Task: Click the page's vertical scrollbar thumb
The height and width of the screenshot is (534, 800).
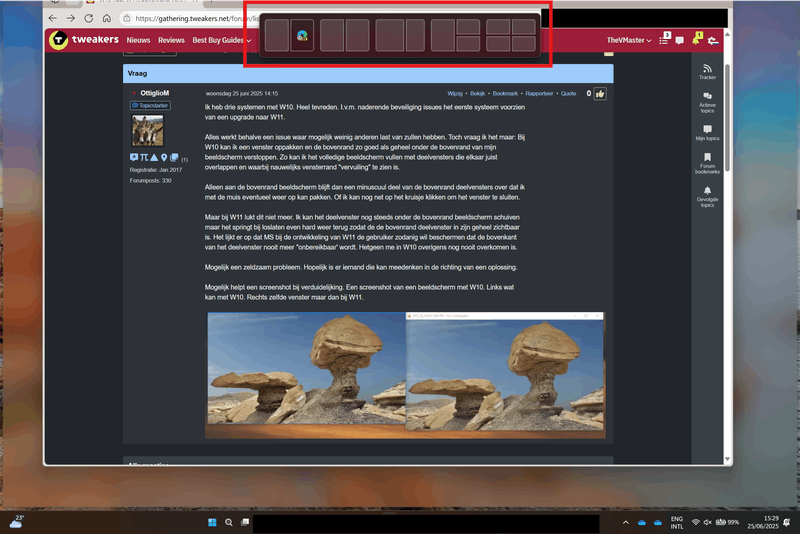Action: click(727, 118)
